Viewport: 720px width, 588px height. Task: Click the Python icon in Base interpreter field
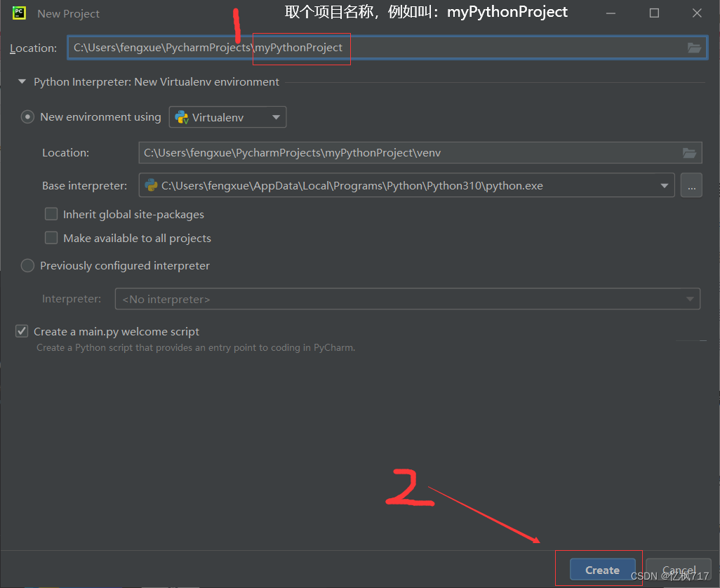tap(151, 185)
